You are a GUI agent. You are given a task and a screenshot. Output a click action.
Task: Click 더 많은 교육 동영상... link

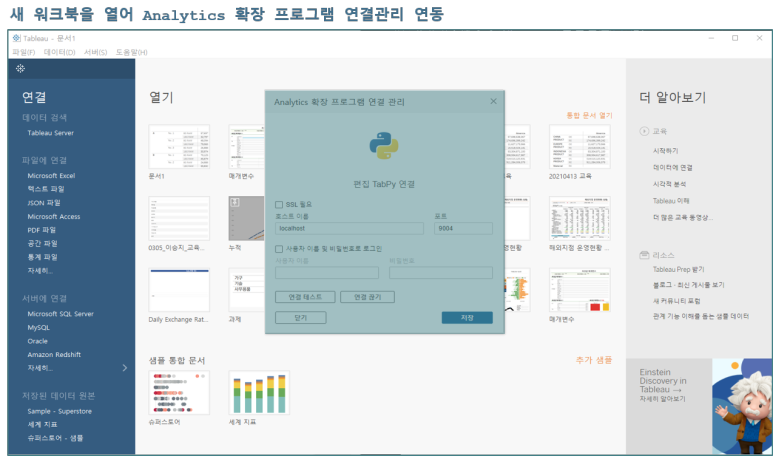click(x=683, y=217)
